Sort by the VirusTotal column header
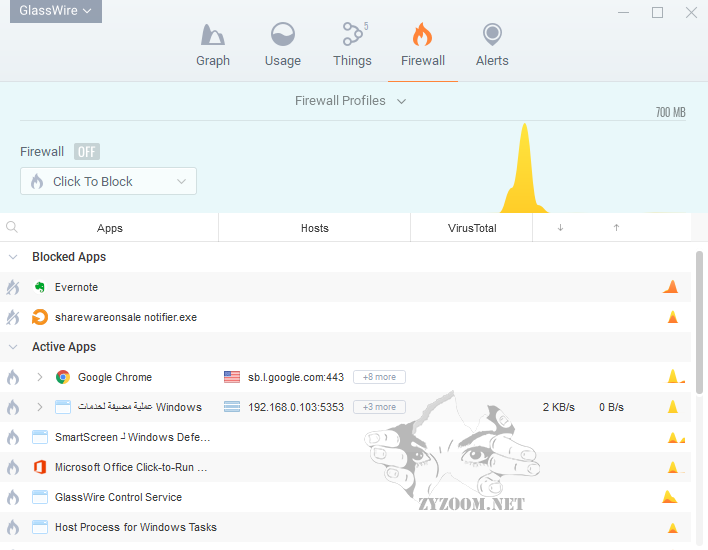 coord(472,228)
